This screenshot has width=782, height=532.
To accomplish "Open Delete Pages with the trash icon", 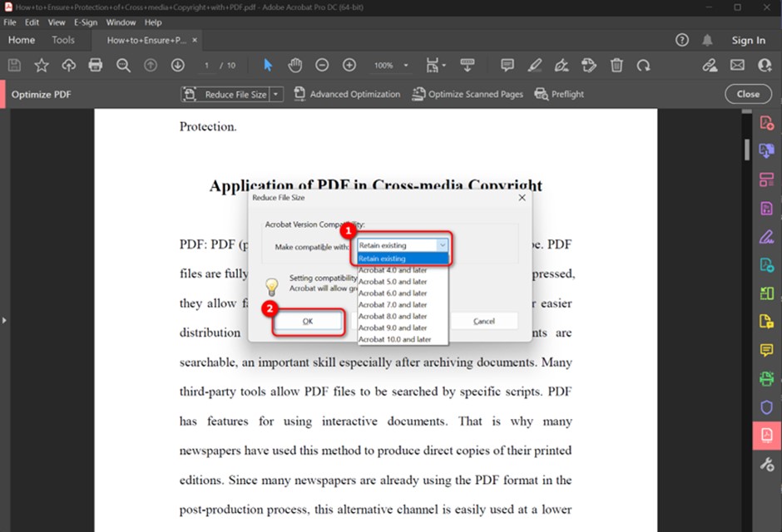I will click(x=616, y=65).
